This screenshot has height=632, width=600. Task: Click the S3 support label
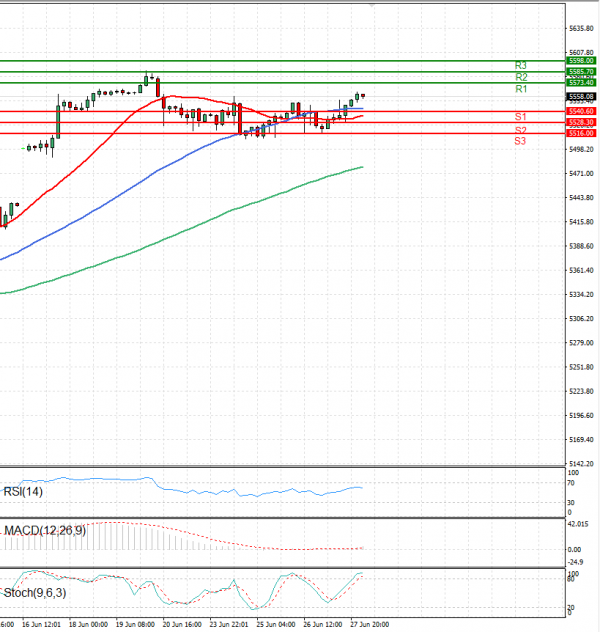click(520, 141)
